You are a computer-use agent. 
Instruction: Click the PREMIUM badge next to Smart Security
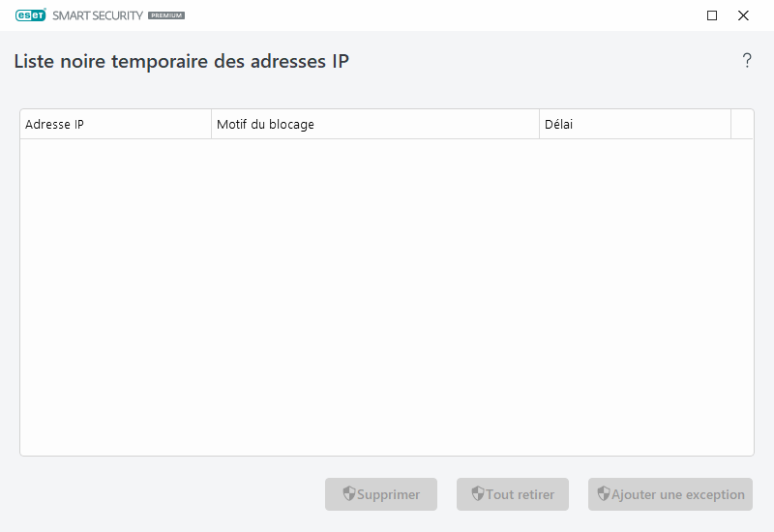165,16
